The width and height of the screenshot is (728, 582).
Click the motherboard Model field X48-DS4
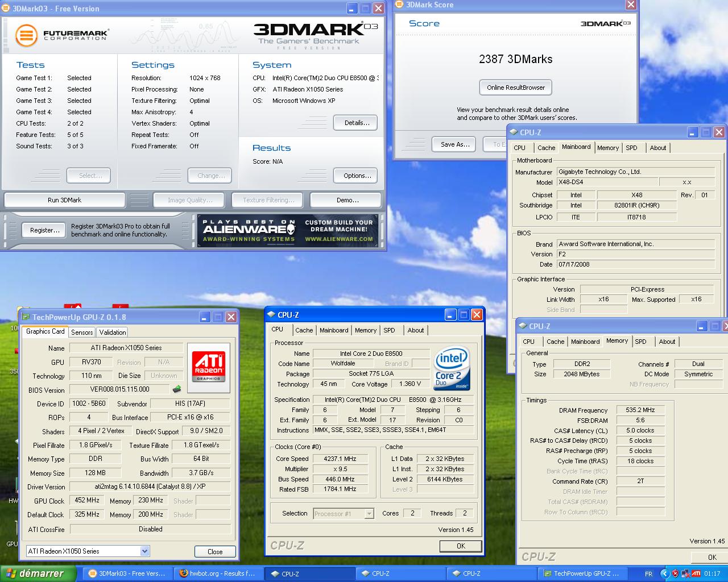[x=607, y=182]
